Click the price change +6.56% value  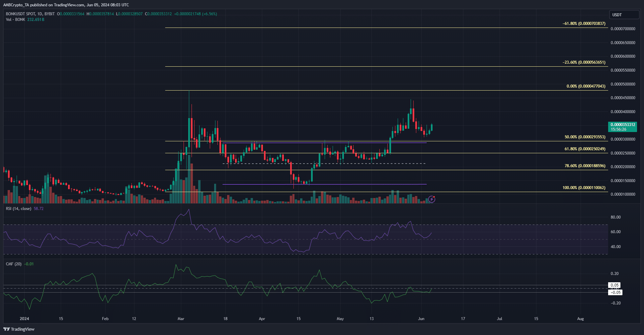click(x=210, y=14)
